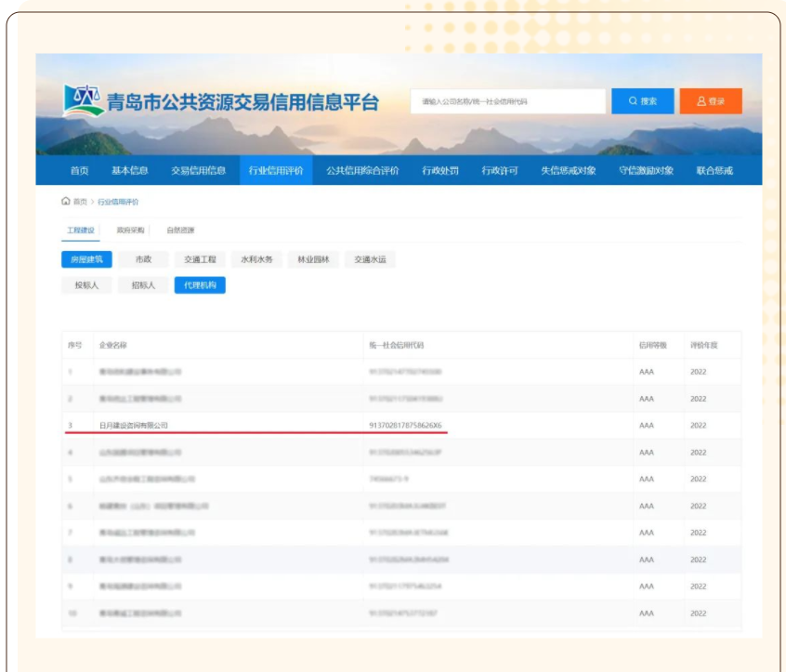The width and height of the screenshot is (786, 672).
Task: Open 失信惩戒对象 navigation item
Action: click(x=569, y=170)
